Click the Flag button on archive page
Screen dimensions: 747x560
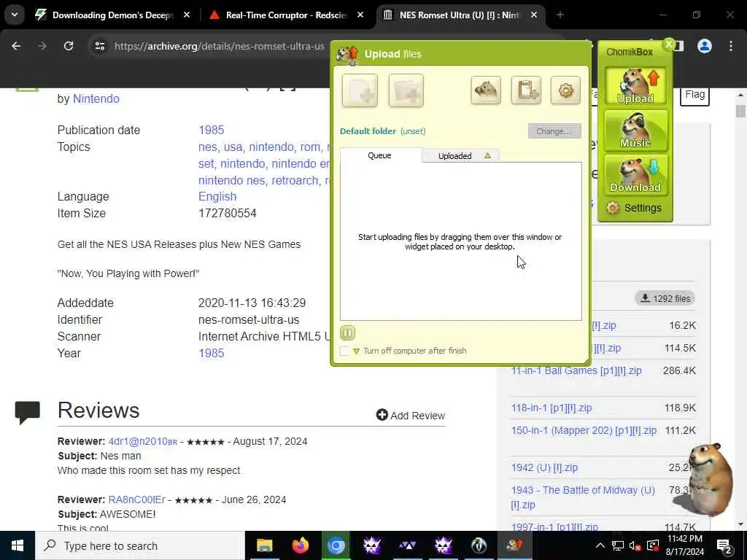tap(694, 95)
